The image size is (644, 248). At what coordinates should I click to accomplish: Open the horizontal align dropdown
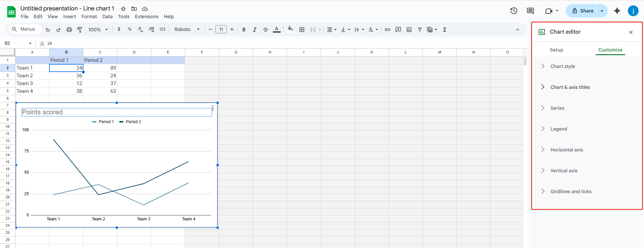(x=332, y=30)
